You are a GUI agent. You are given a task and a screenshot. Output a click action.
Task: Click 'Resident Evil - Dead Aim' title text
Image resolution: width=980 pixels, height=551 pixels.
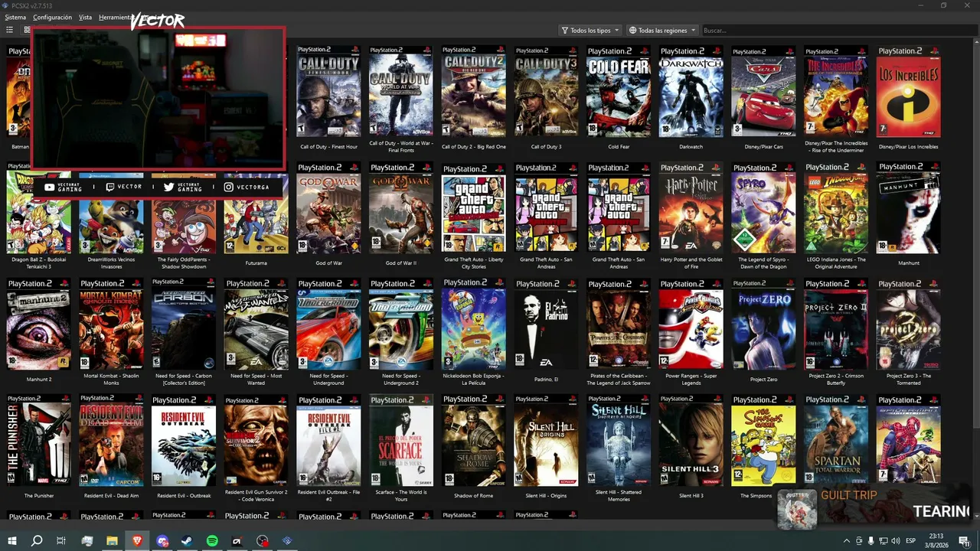tap(111, 496)
